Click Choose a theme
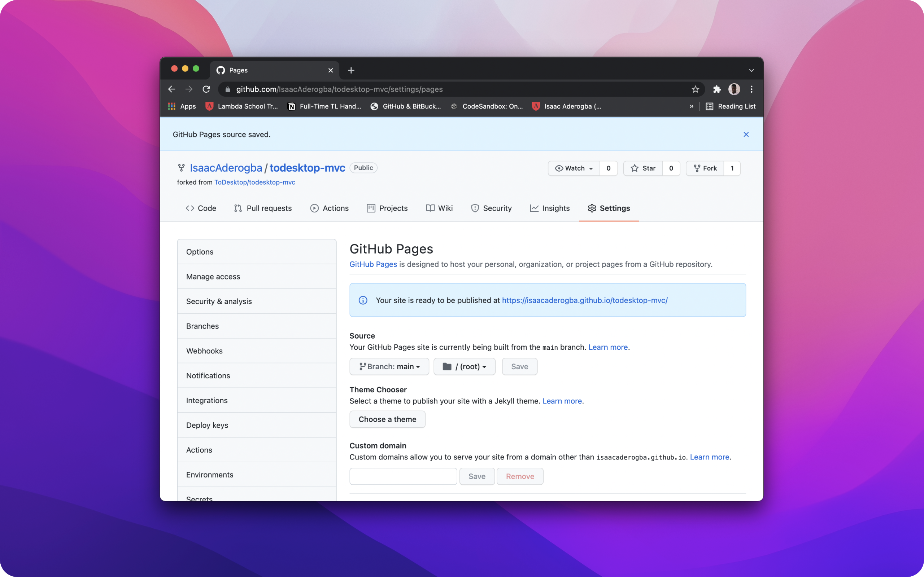 387,419
